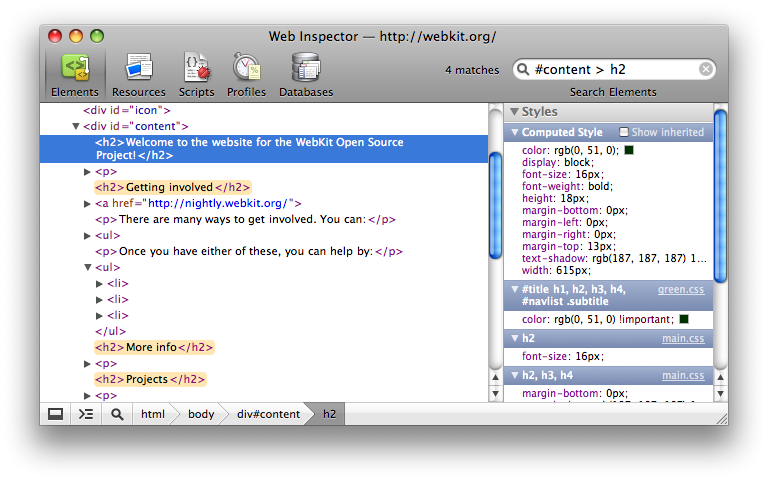Click the display: block computed property
The width and height of the screenshot is (768, 480).
point(557,162)
